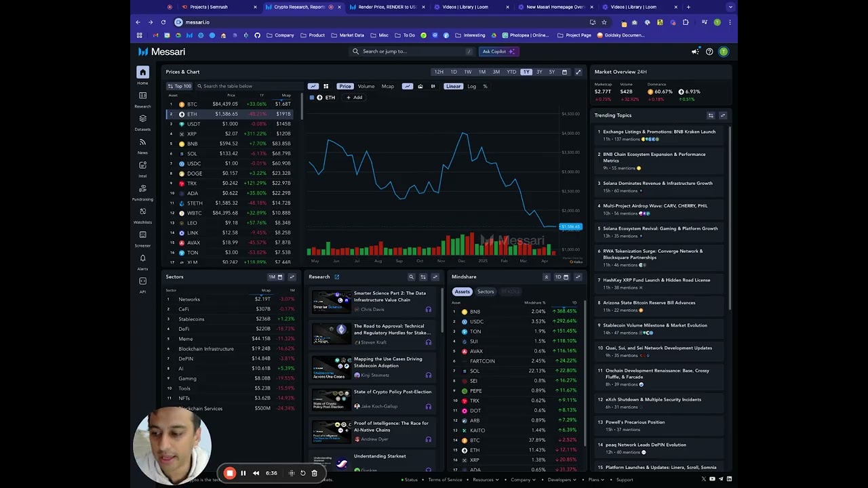Select the candlestick chart style
The width and height of the screenshot is (868, 488).
433,86
